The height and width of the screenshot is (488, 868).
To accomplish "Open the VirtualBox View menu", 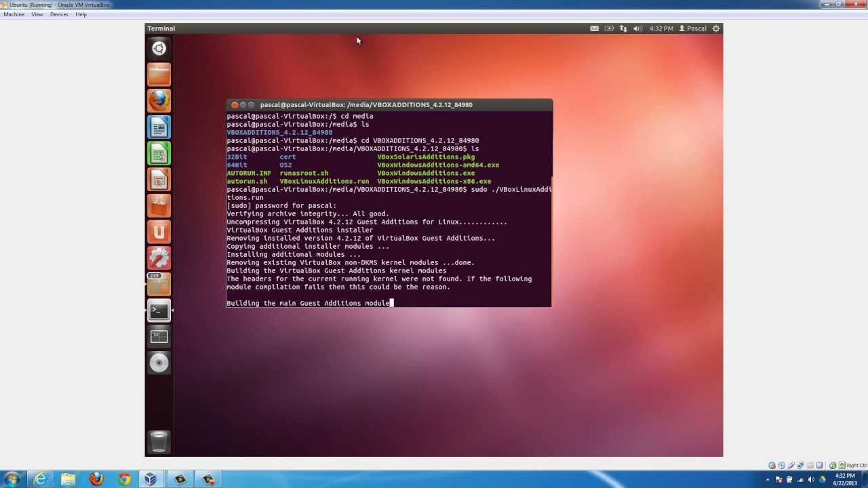I will (37, 14).
